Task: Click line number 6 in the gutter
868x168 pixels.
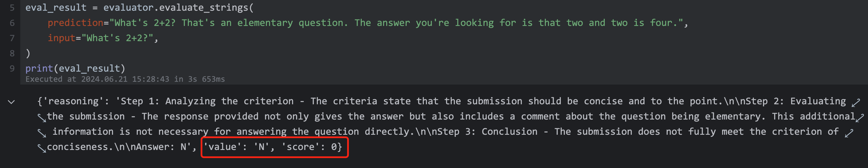Action: (12, 23)
